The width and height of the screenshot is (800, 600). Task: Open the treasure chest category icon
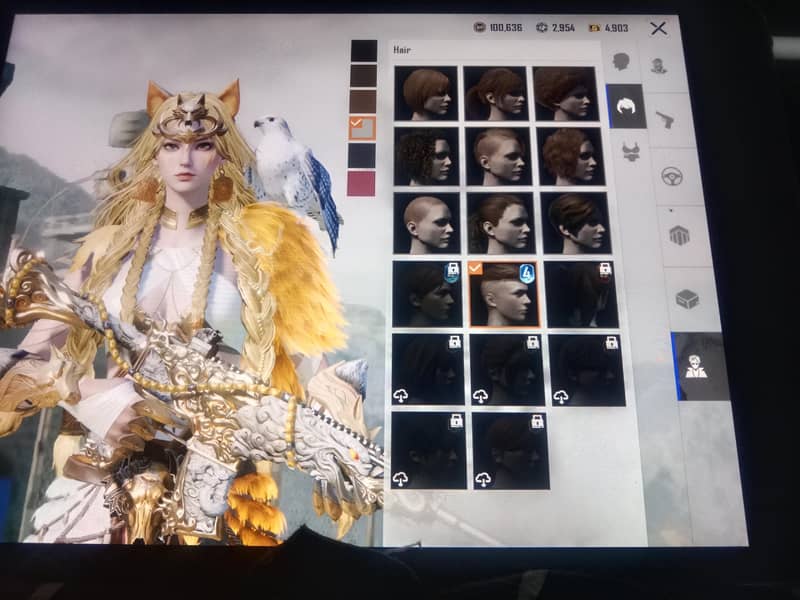pos(687,299)
